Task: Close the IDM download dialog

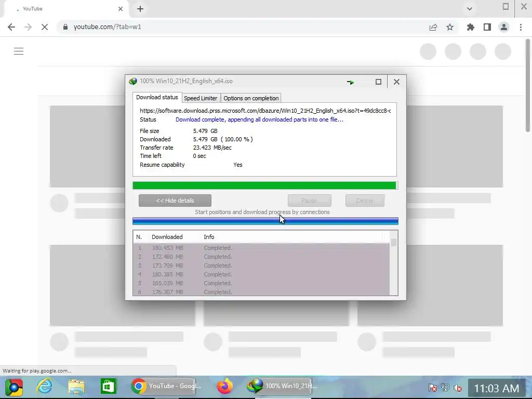Action: [396, 82]
